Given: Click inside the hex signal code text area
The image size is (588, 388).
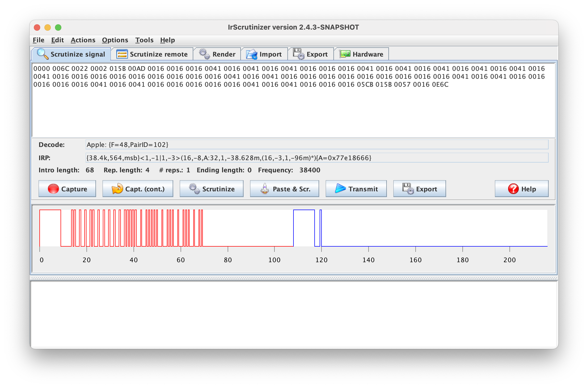Looking at the screenshot, I should [293, 100].
